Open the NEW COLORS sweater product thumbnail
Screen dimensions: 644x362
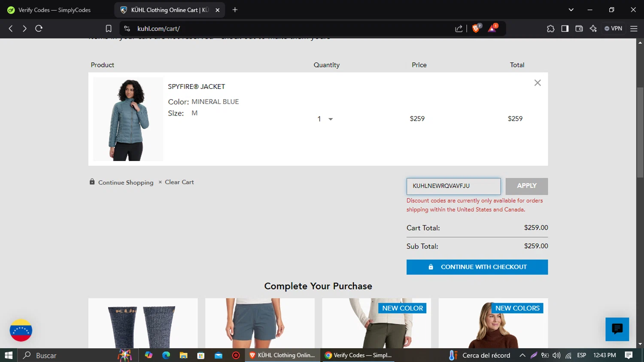pos(493,323)
